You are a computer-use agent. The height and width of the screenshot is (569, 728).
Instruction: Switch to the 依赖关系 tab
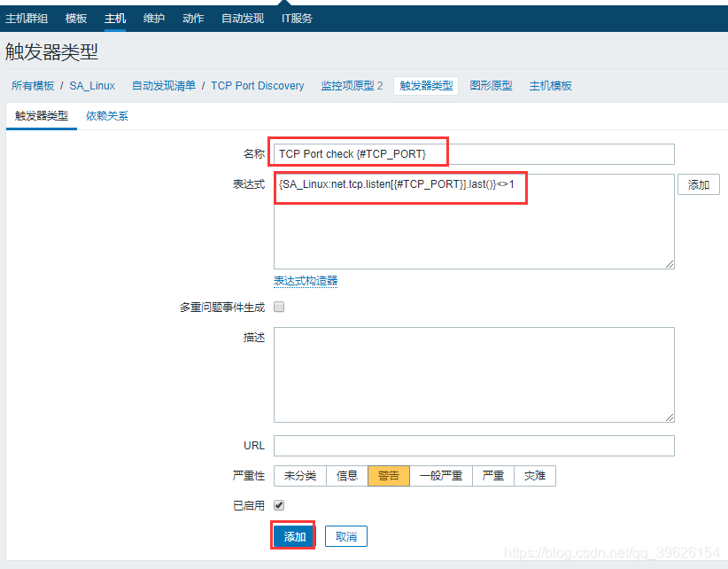click(x=107, y=115)
